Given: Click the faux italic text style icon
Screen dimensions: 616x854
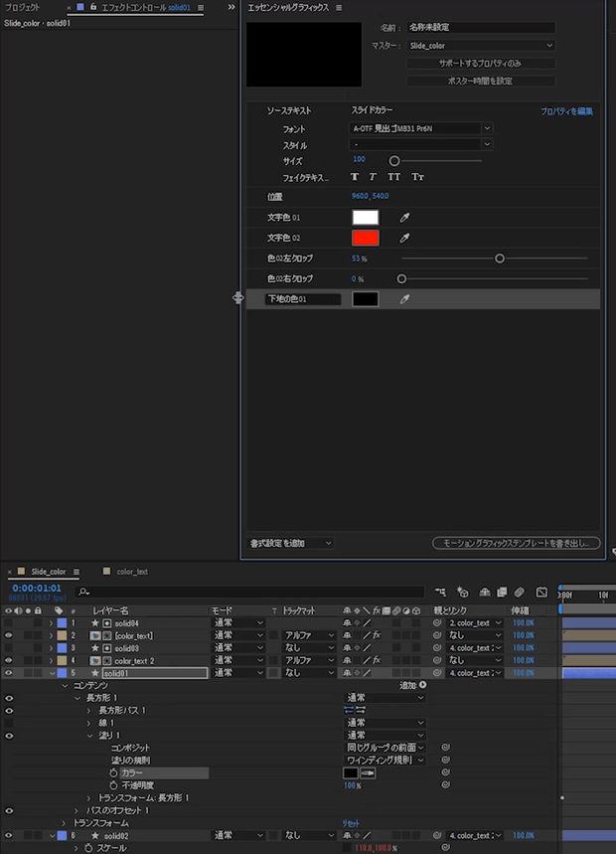Looking at the screenshot, I should pyautogui.click(x=373, y=177).
